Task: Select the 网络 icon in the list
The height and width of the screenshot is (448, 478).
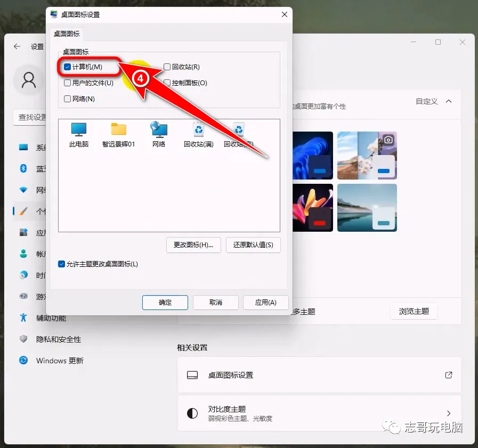Action: pos(159,129)
